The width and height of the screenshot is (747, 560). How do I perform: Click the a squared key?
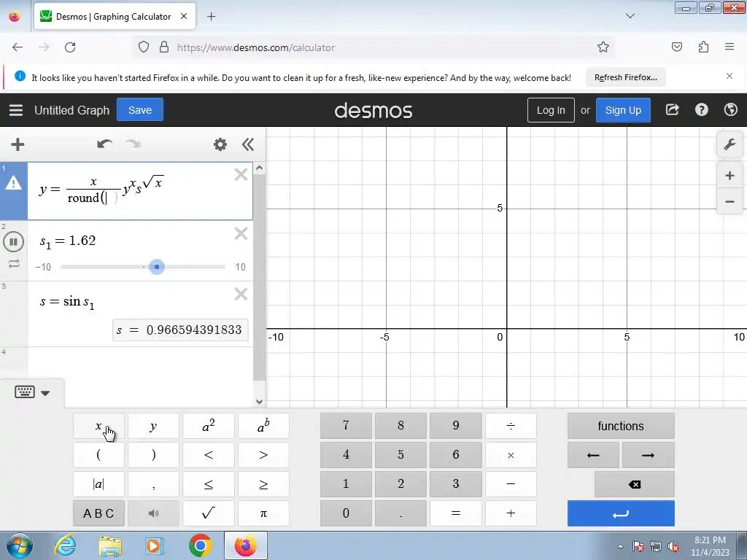(208, 426)
